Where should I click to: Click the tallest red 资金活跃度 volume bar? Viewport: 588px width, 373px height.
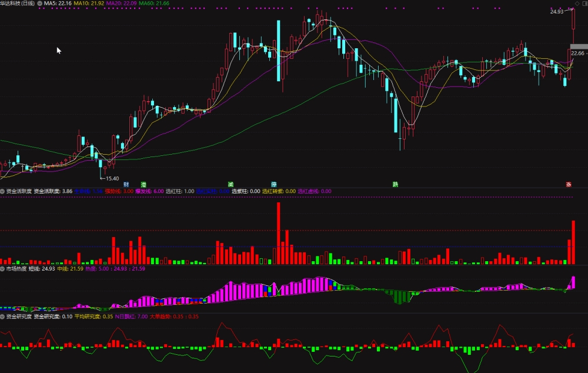tap(279, 234)
